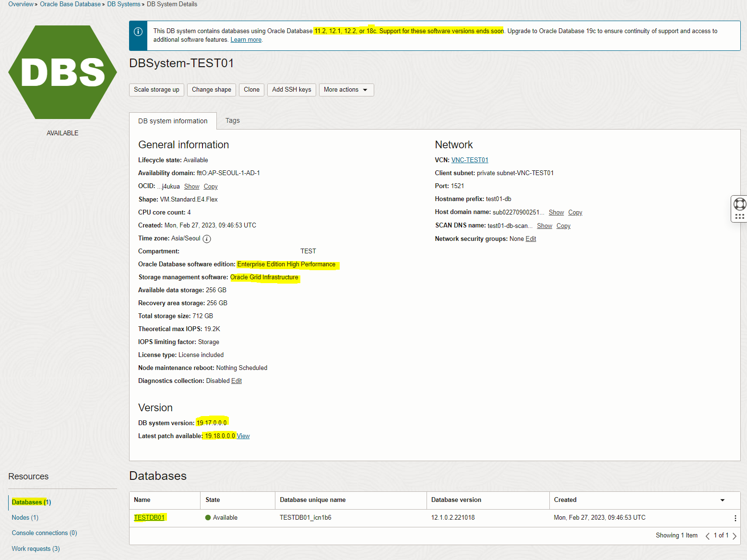Click the private subnet-VNC-TEST01 value

coord(515,173)
